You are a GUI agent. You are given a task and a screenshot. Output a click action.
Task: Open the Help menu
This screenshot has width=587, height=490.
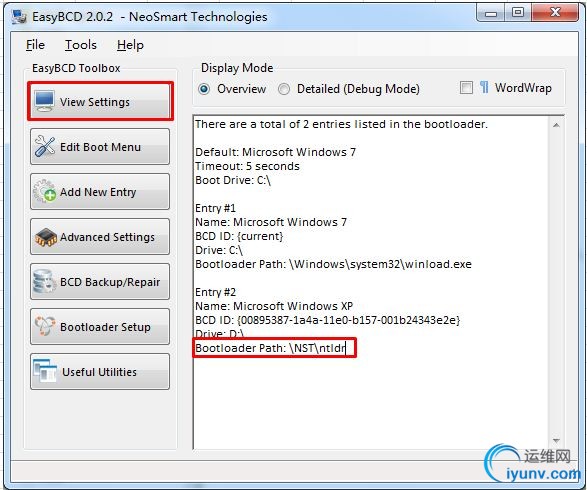click(x=130, y=45)
